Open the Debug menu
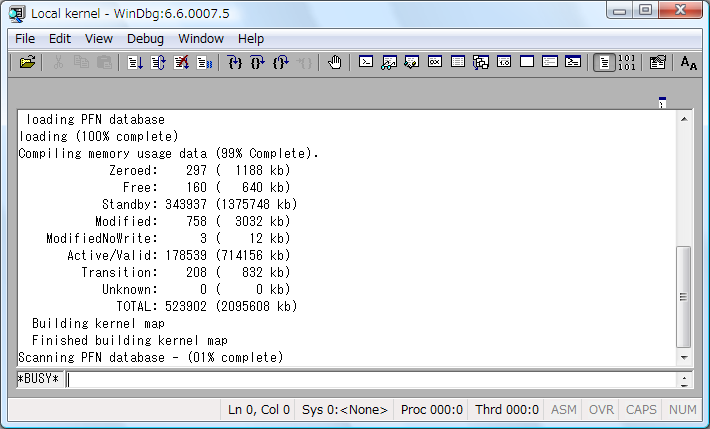The height and width of the screenshot is (429, 710). (x=145, y=39)
